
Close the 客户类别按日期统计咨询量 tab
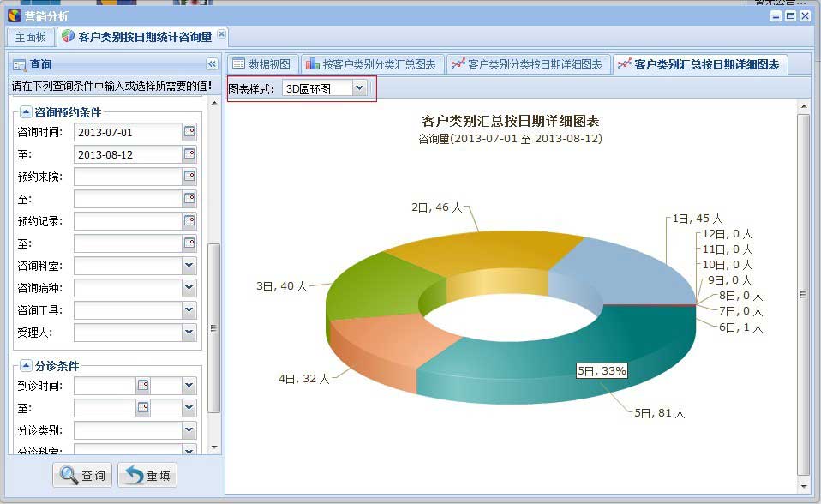point(221,33)
